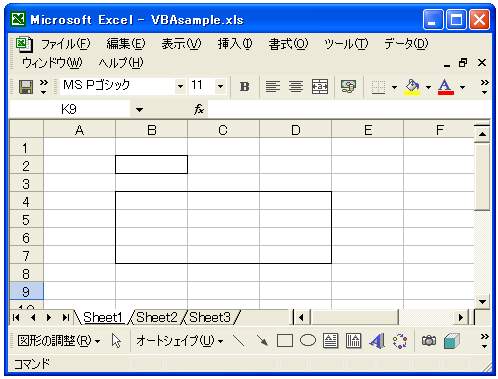Open font name dropdown MS Pゴシック

[x=180, y=86]
